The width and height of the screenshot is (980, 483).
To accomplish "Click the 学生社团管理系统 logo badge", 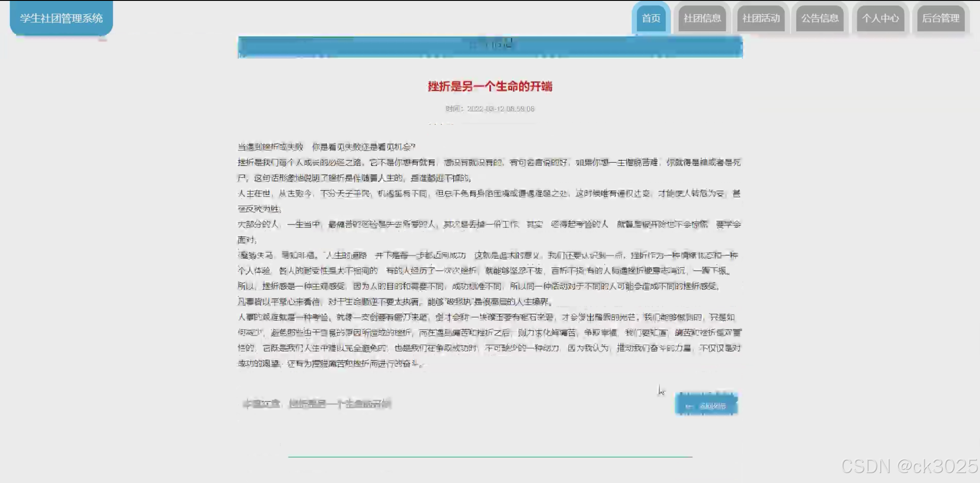I will point(61,18).
